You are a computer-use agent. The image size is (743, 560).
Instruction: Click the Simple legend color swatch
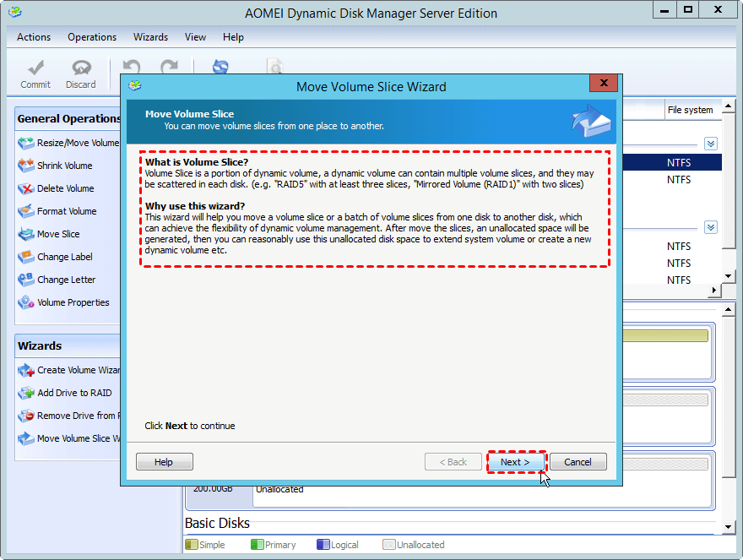coord(192,544)
